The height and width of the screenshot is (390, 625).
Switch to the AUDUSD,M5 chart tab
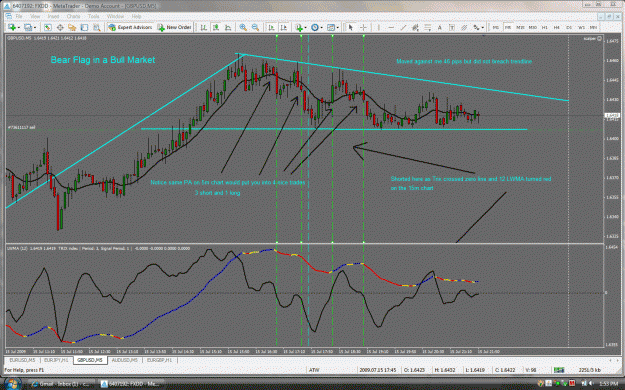click(124, 360)
